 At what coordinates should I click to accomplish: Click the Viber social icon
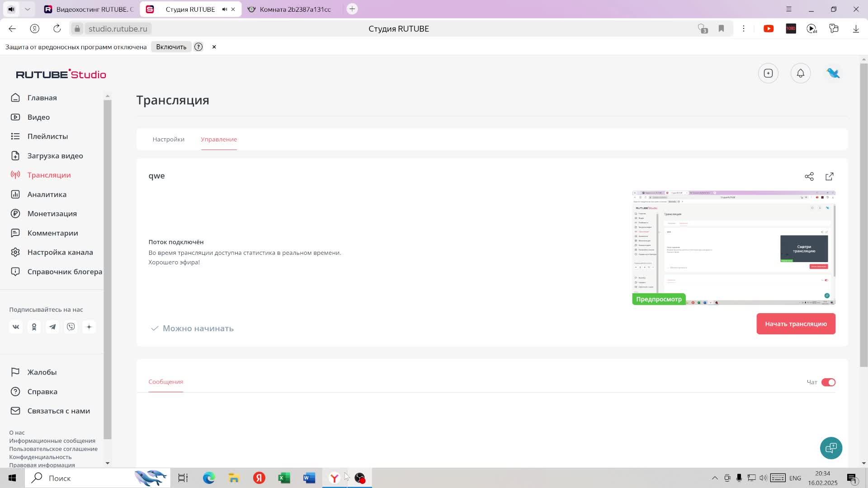click(x=71, y=327)
